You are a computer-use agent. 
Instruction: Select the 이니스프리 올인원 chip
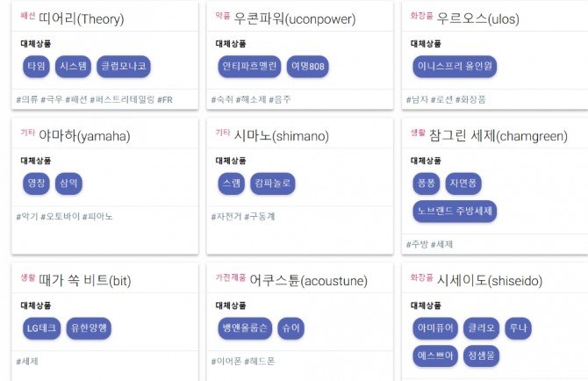click(455, 67)
